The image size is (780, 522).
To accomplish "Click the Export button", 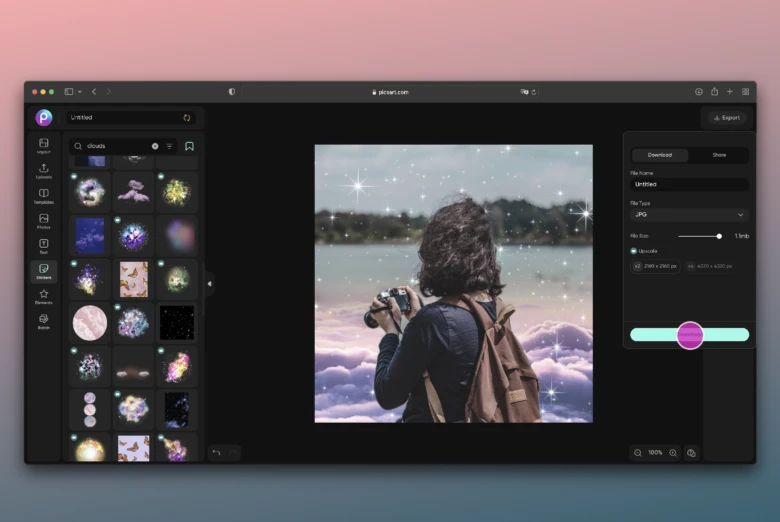I will [x=726, y=118].
